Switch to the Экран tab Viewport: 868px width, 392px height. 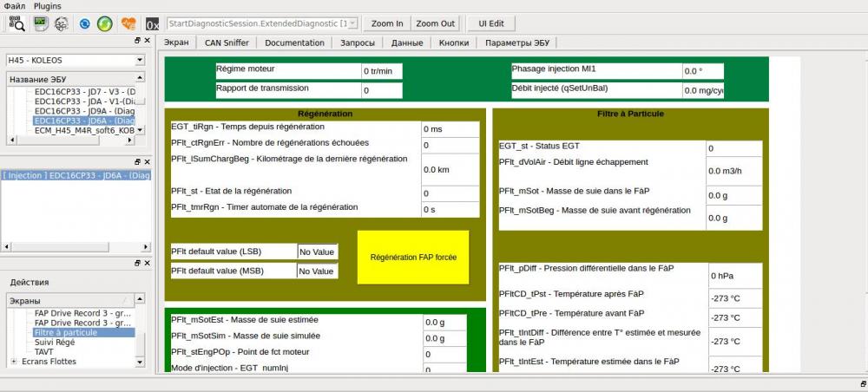tap(176, 42)
